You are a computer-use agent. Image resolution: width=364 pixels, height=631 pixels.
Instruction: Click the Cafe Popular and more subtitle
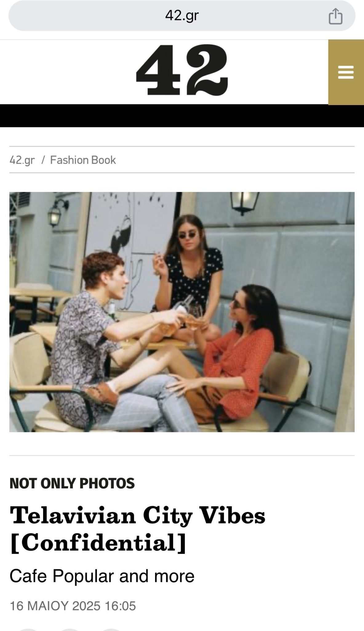tap(102, 576)
